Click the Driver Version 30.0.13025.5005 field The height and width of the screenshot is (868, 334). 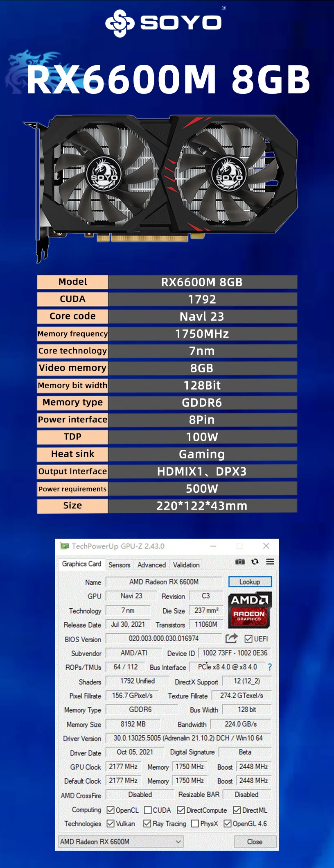pyautogui.click(x=188, y=738)
